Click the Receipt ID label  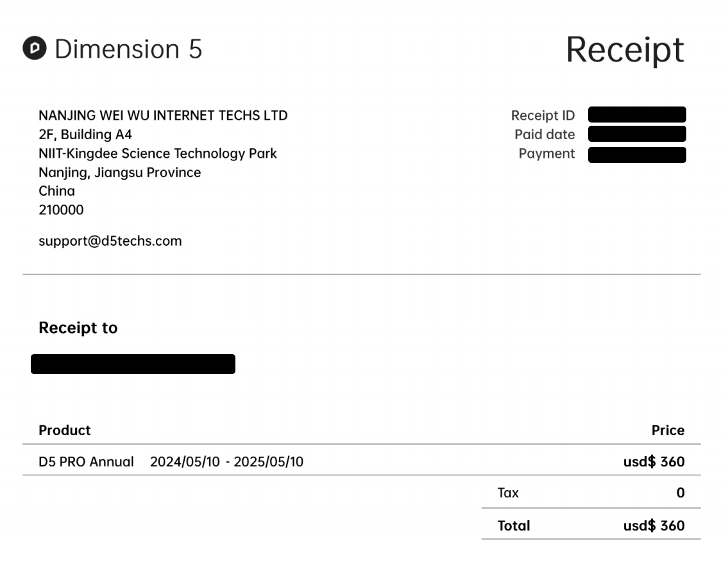543,115
